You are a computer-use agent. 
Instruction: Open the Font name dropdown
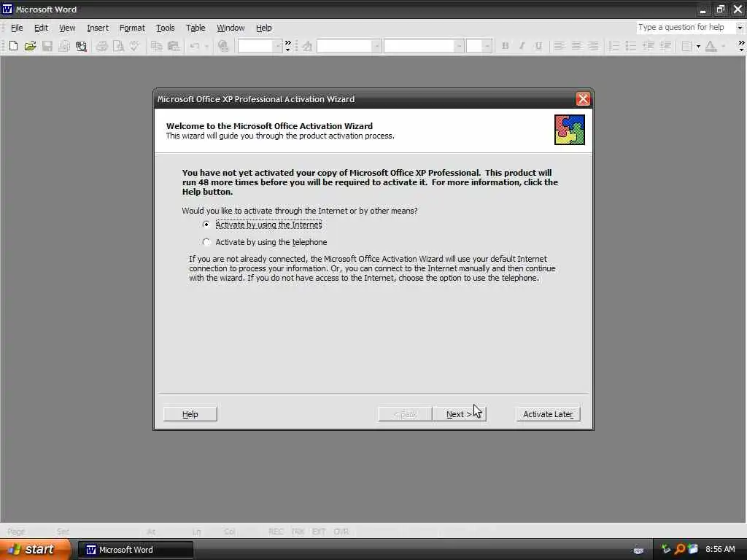[x=458, y=46]
